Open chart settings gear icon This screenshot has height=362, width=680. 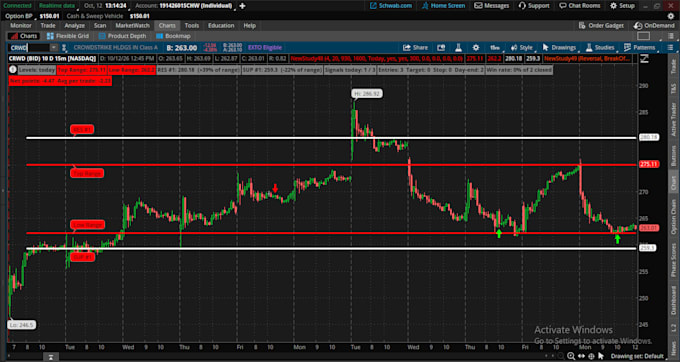pos(476,48)
